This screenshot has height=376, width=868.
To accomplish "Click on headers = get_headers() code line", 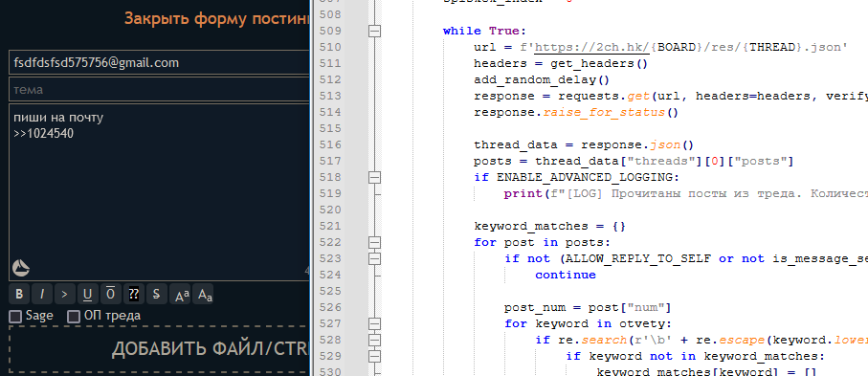I will (561, 64).
